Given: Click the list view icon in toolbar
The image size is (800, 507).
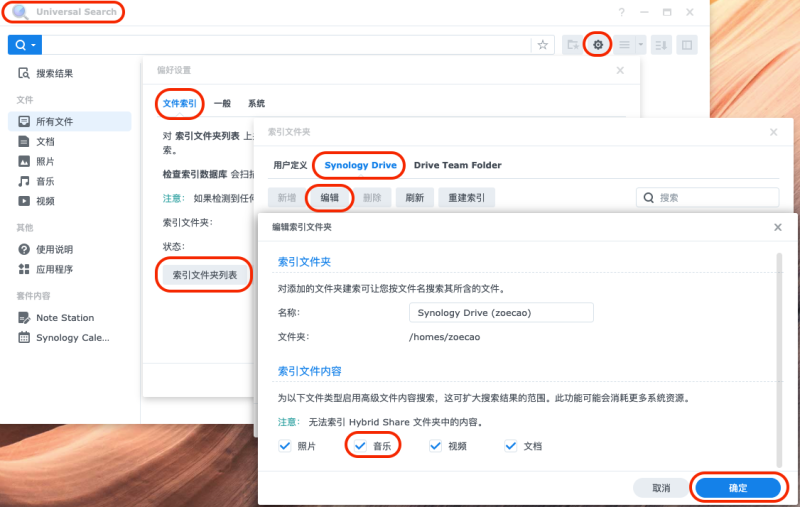Looking at the screenshot, I should (x=624, y=45).
